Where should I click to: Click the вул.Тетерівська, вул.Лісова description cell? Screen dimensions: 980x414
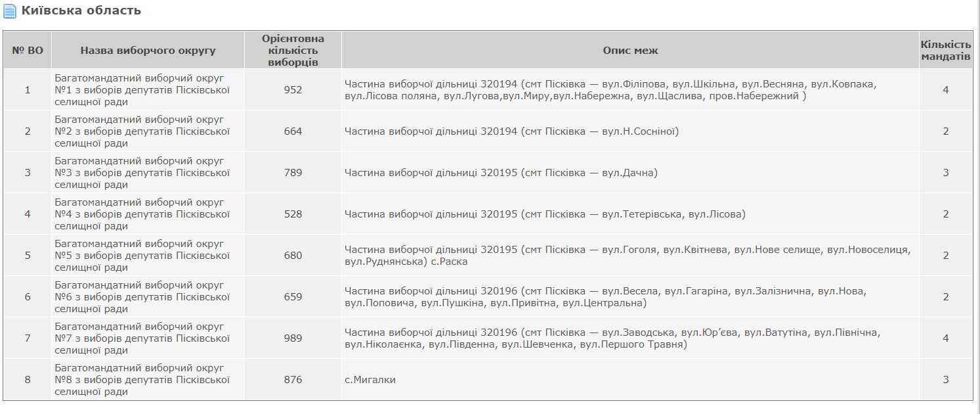[545, 214]
